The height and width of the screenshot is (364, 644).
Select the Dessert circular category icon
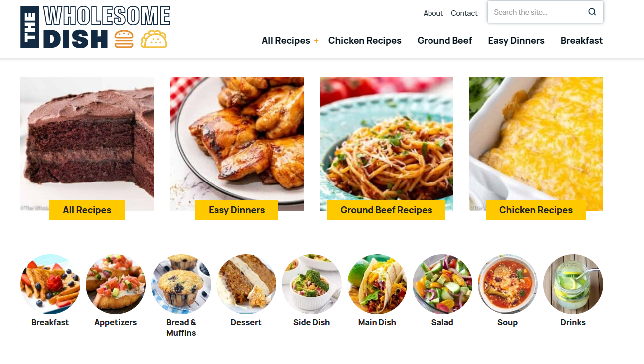pyautogui.click(x=246, y=284)
